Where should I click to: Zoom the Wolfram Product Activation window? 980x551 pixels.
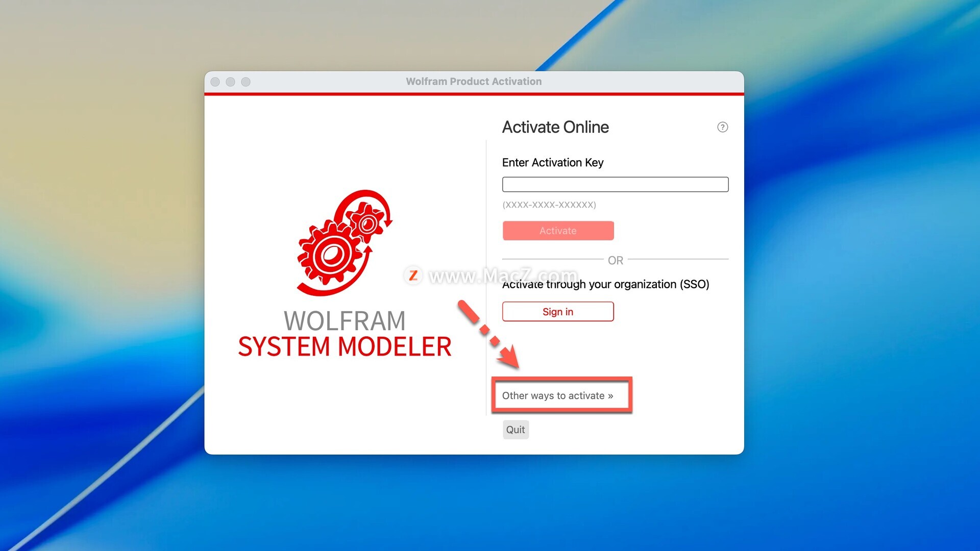tap(246, 82)
